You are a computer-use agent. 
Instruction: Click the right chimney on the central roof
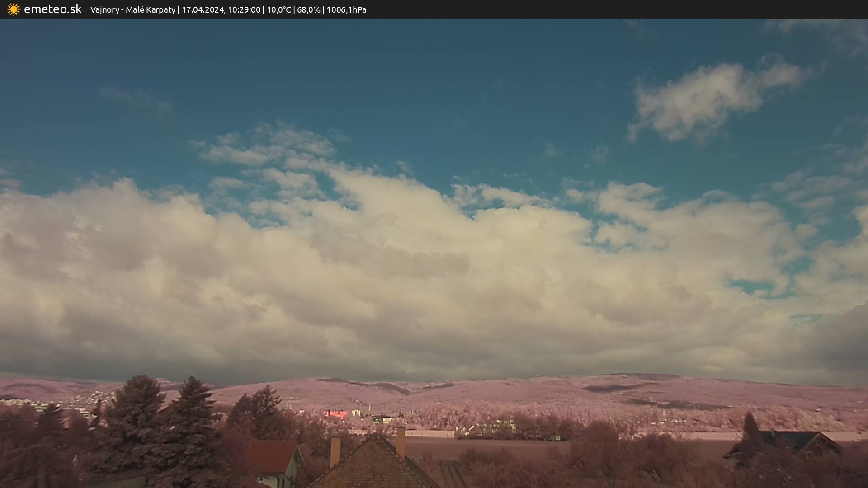click(401, 441)
